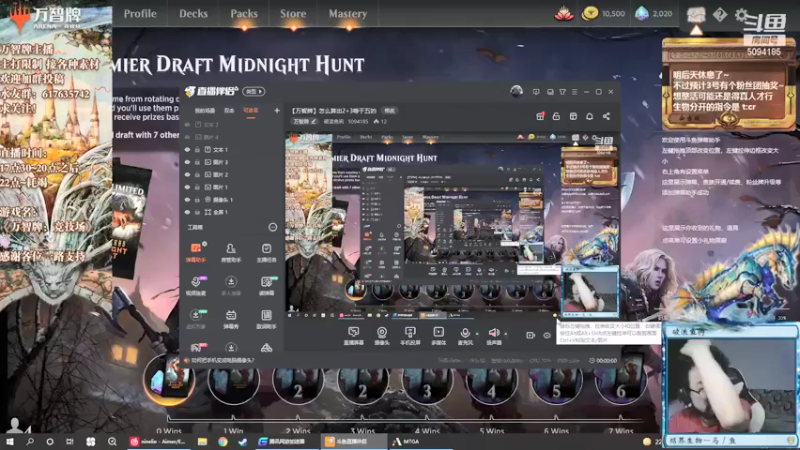Image resolution: width=800 pixels, height=450 pixels.
Task: Toggle visibility eye for 文本 1 layer
Action: pyautogui.click(x=187, y=149)
